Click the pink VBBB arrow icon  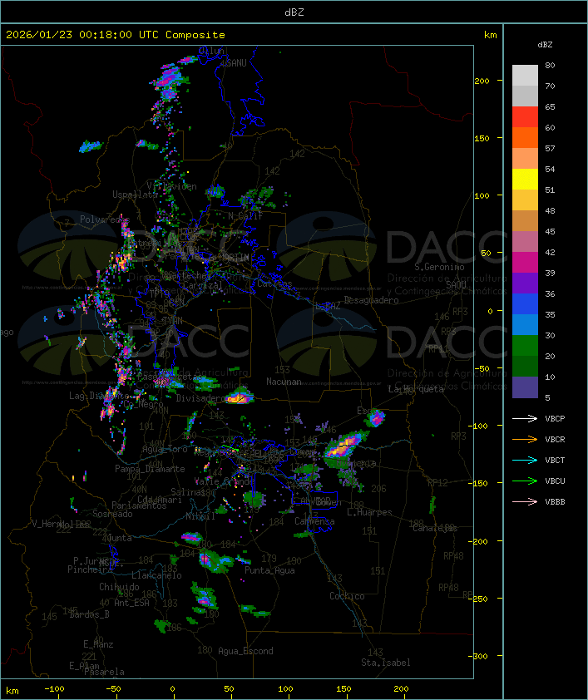coord(525,501)
